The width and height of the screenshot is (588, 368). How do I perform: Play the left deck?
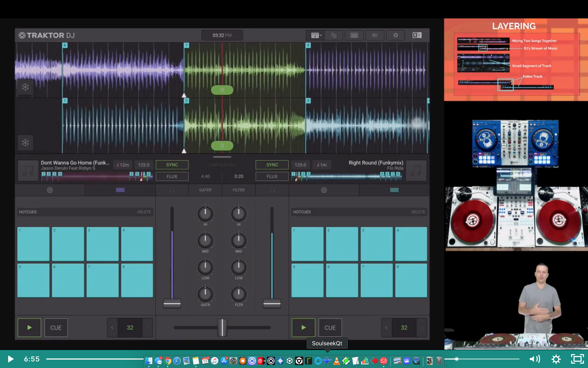29,328
